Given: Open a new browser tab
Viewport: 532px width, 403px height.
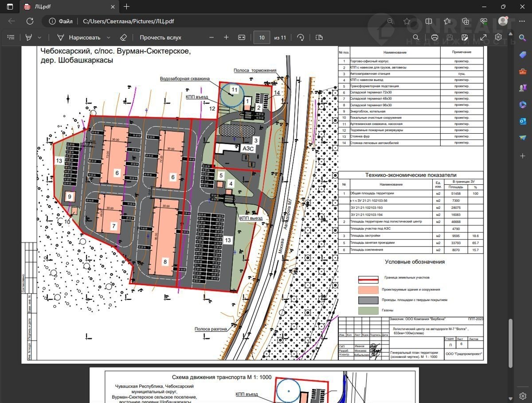Looking at the screenshot, I should click(x=127, y=7).
